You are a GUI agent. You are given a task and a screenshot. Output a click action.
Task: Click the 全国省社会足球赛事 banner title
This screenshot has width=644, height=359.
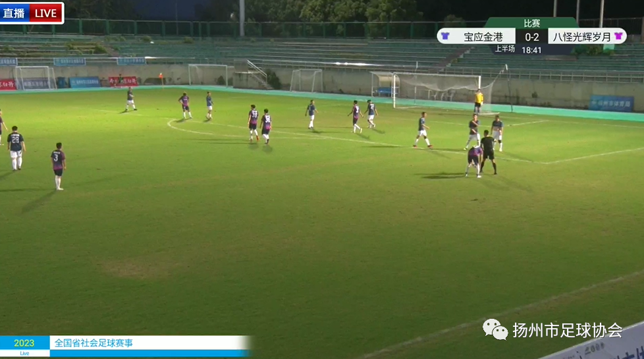tap(94, 343)
